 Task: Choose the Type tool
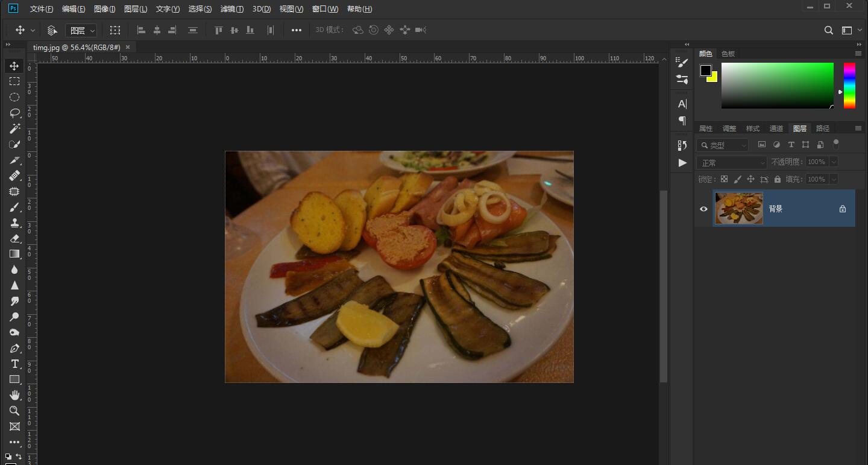click(x=14, y=364)
